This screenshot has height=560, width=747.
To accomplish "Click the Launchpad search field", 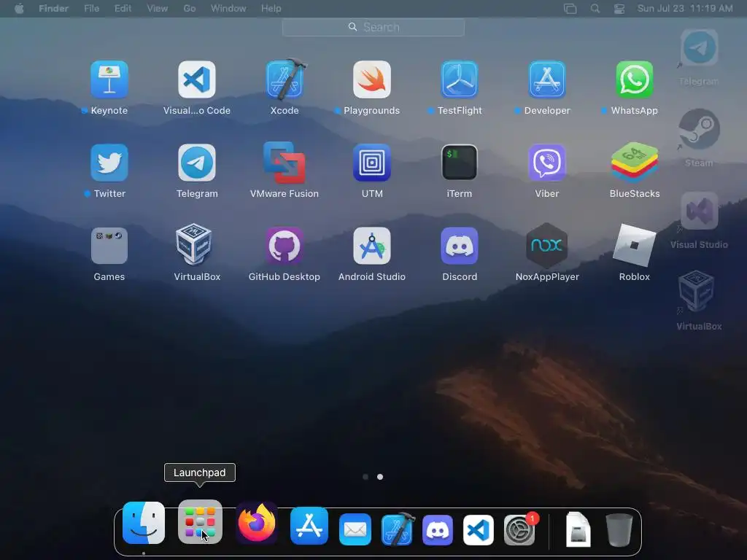I will pos(373,27).
